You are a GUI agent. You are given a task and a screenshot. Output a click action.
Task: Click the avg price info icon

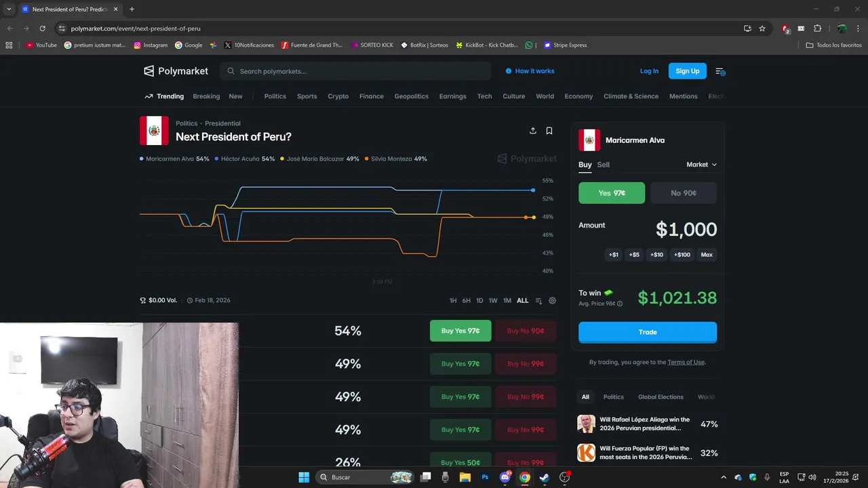(620, 304)
